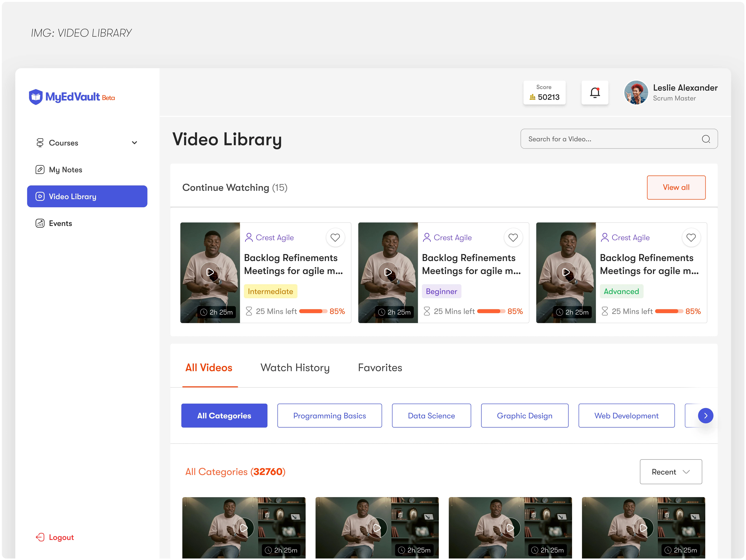Screen dimensions: 746x560
Task: Open Events in sidebar
Action: pos(87,223)
